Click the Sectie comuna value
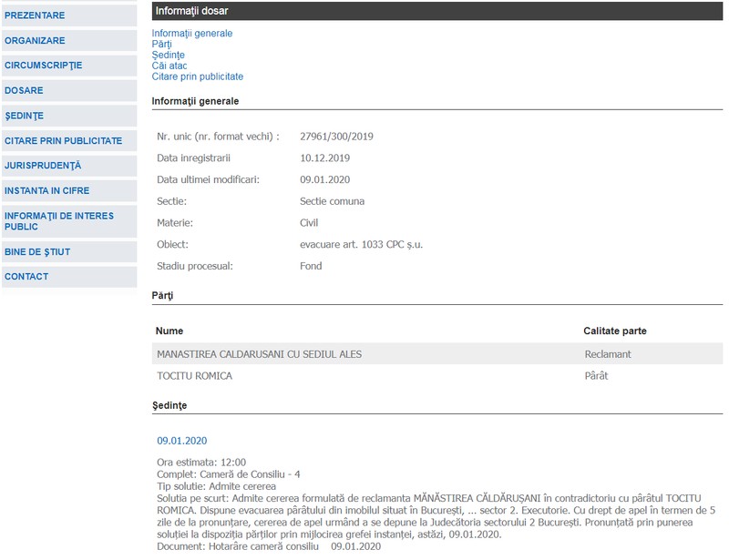729x560 pixels. pyautogui.click(x=332, y=201)
